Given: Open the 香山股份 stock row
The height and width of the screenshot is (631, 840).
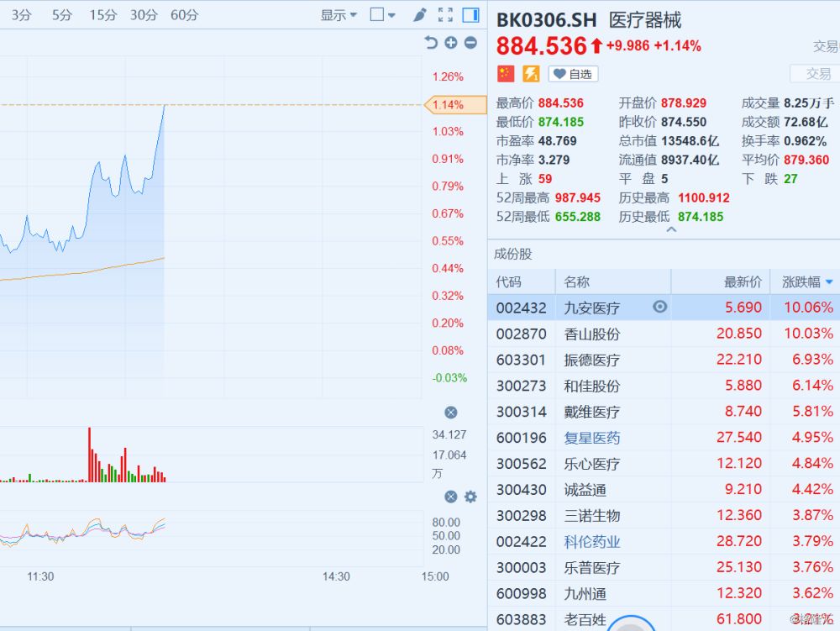Looking at the screenshot, I should (664, 334).
